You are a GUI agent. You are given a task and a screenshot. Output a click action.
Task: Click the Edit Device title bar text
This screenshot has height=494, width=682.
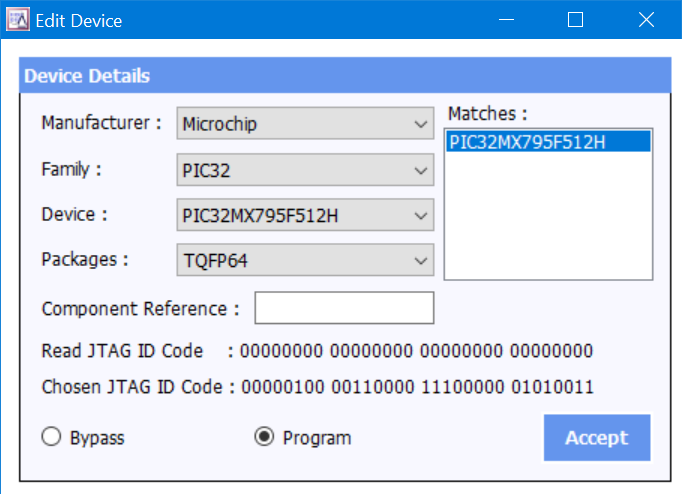point(79,20)
